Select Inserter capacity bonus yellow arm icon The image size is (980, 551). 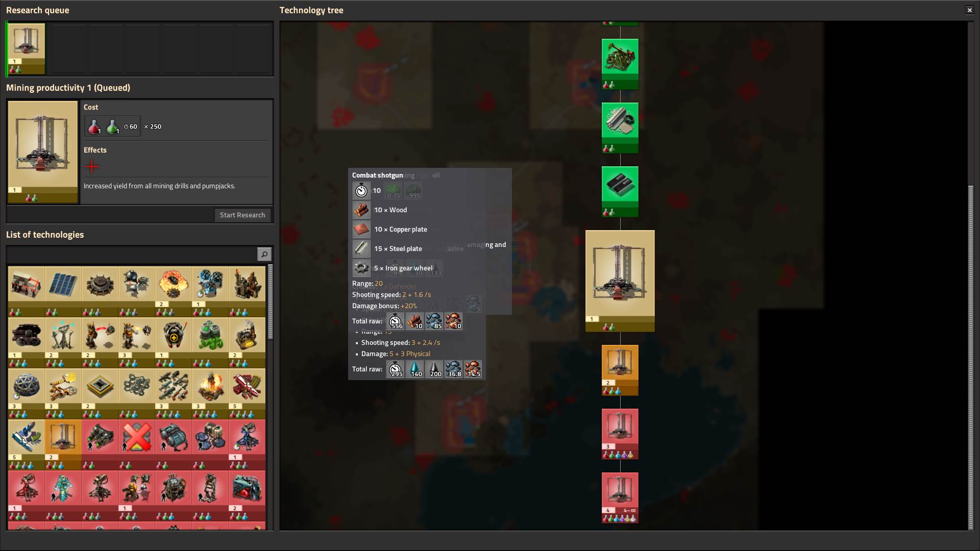(x=63, y=393)
